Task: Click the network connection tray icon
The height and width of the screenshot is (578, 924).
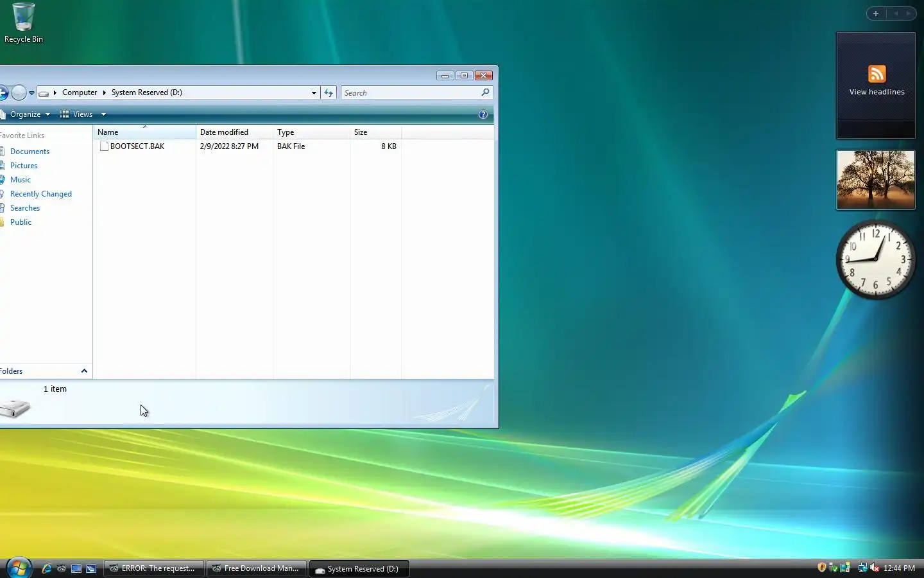Action: pos(863,568)
